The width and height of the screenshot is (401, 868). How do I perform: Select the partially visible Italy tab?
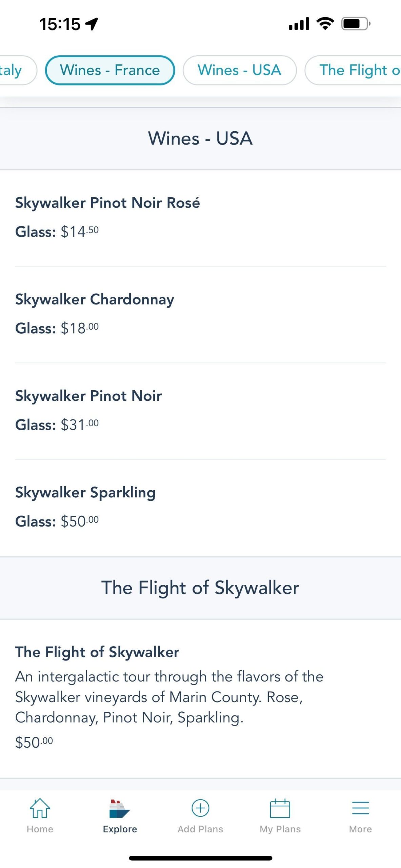point(14,70)
